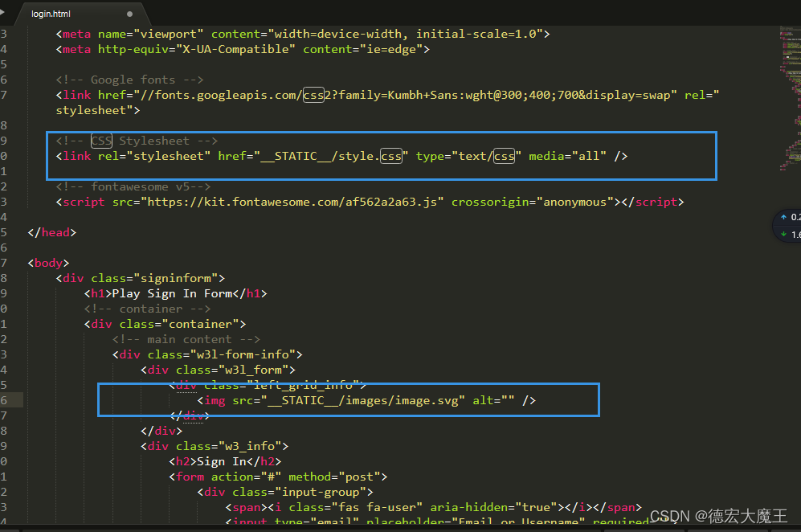
Task: Click the class="w3l-form-info" div line
Action: coord(207,354)
